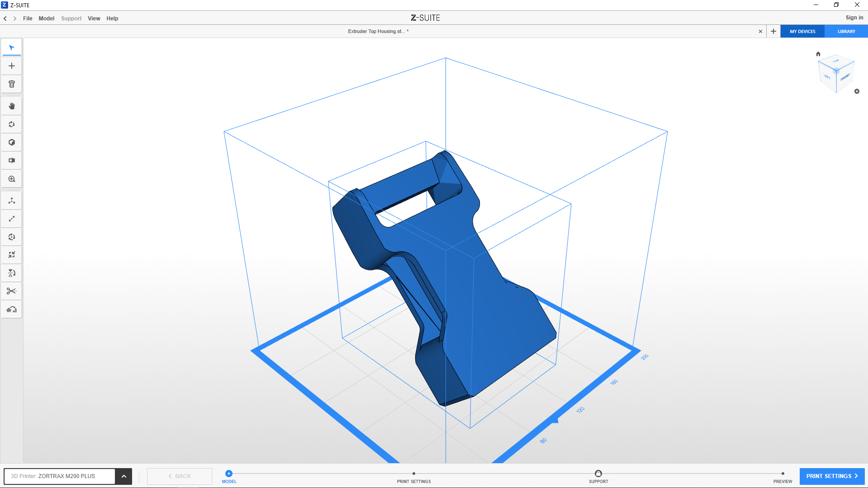This screenshot has height=488, width=868.
Task: Open the My Devices tab
Action: 802,32
